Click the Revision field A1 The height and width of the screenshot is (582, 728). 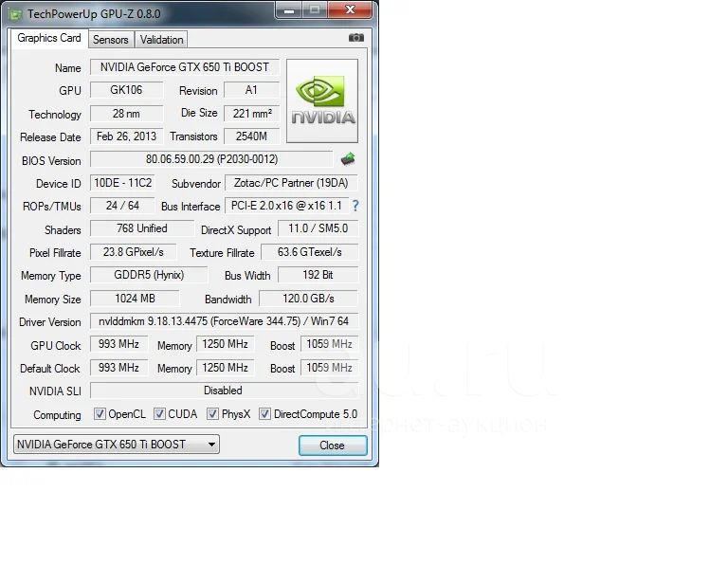pos(251,90)
